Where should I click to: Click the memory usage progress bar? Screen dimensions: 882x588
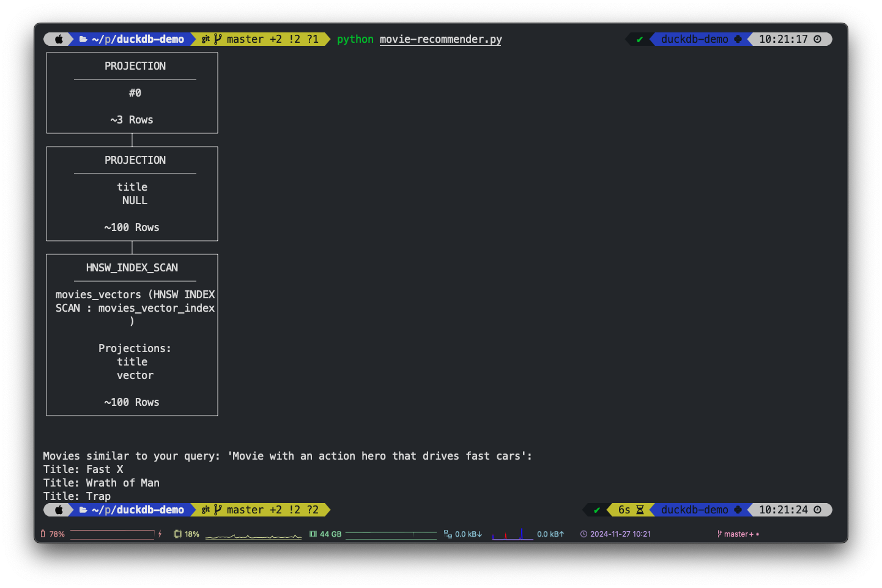click(x=391, y=534)
